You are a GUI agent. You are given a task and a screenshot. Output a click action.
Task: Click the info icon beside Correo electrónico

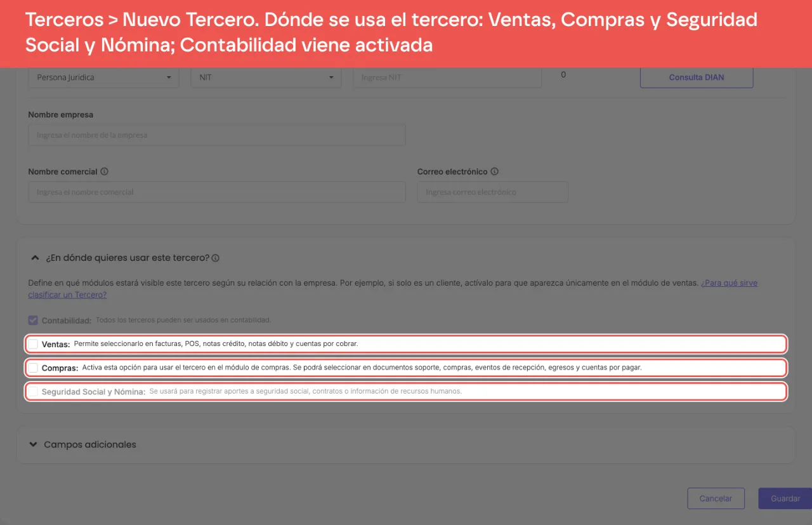coord(494,171)
